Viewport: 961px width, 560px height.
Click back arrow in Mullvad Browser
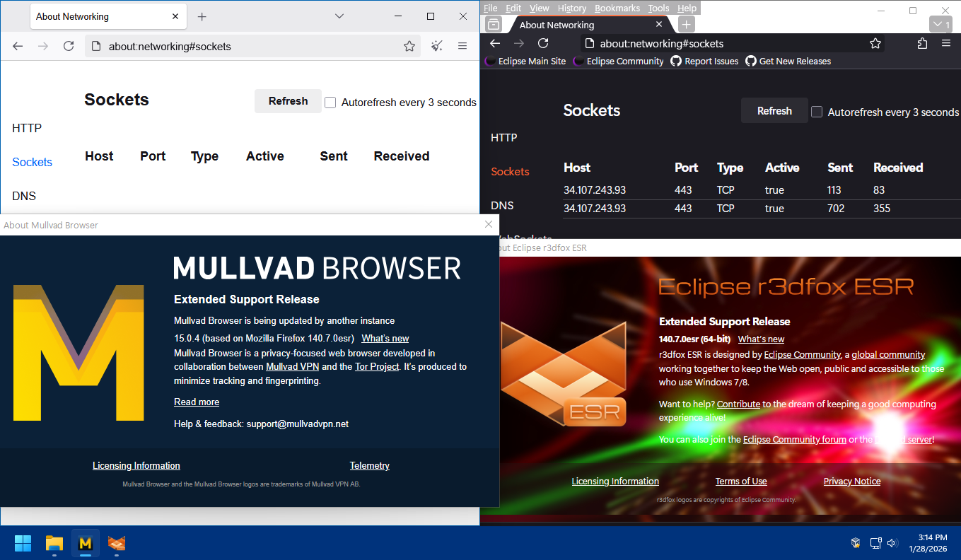coord(18,46)
